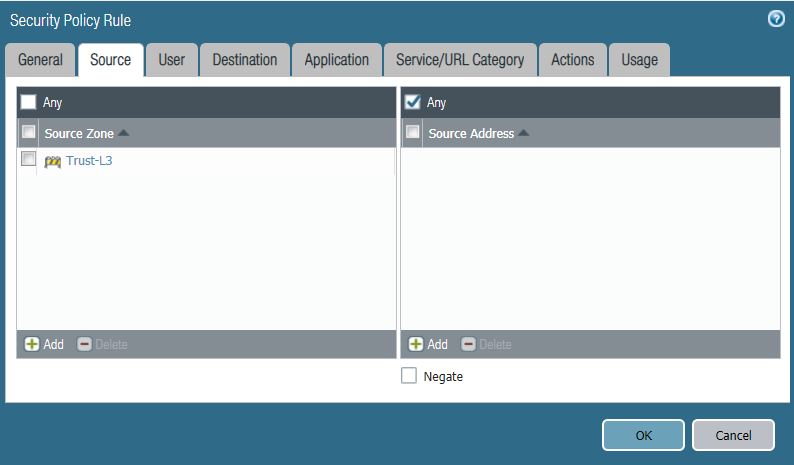This screenshot has width=794, height=465.
Task: Click the Cancel button
Action: click(733, 435)
